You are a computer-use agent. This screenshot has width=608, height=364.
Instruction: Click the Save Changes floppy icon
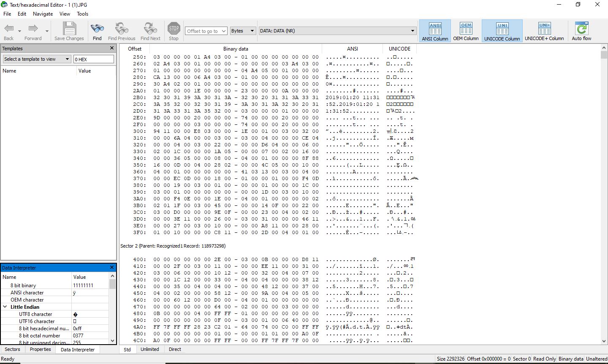(x=69, y=29)
